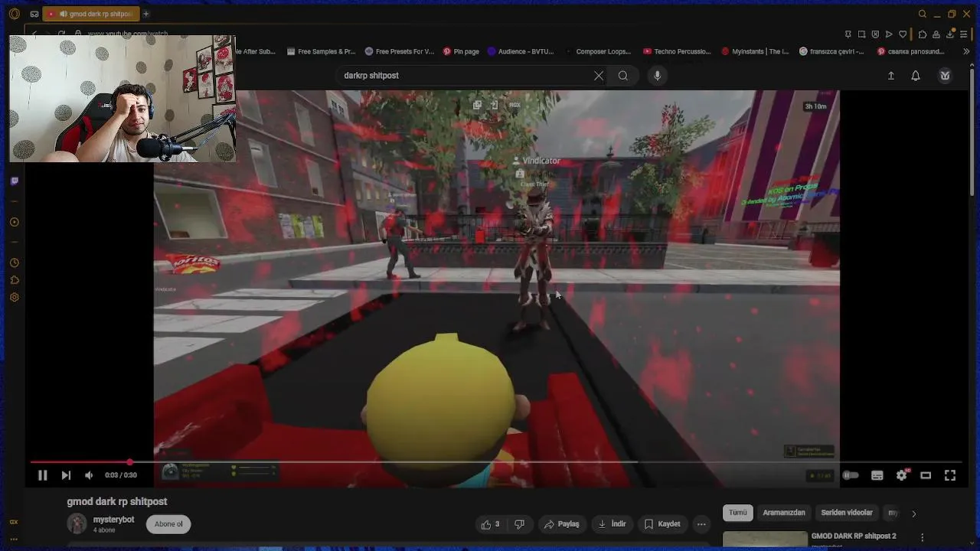Click video title gmod dark rp shitpost
Image resolution: width=980 pixels, height=551 pixels.
pyautogui.click(x=117, y=501)
